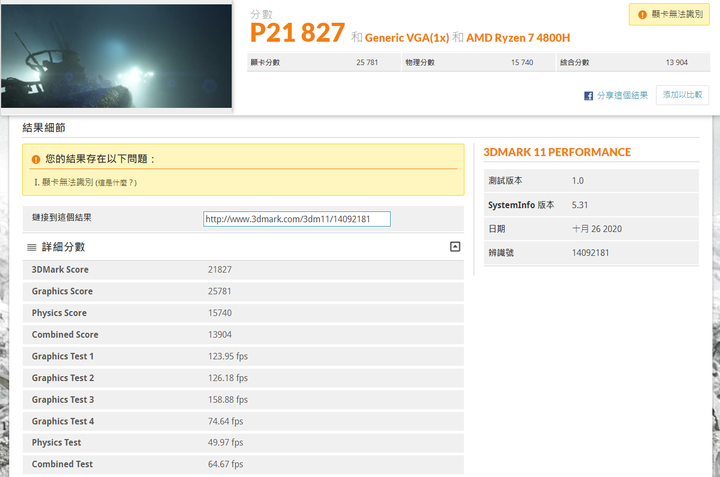
Task: Click the Generic VGA(1x) link
Action: [x=407, y=38]
